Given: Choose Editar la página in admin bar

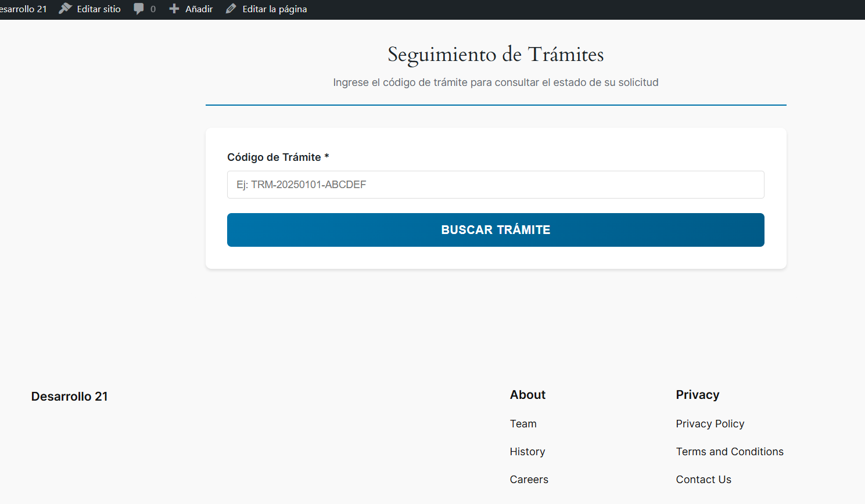Looking at the screenshot, I should coord(274,9).
